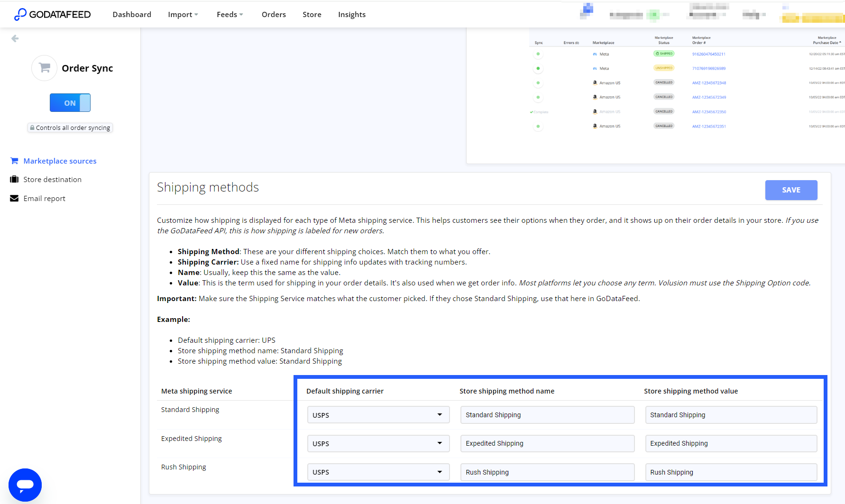Image resolution: width=845 pixels, height=504 pixels.
Task: Open the Orders page
Action: pos(274,14)
